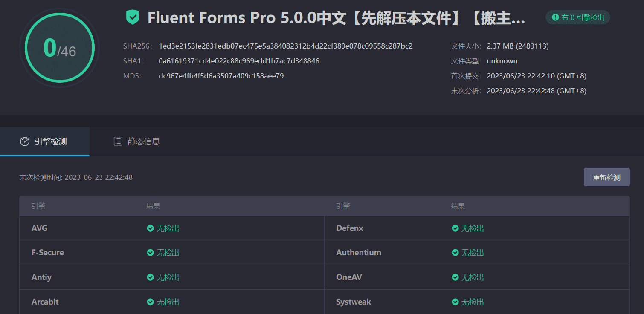Click the green check icon in Arcabit row

pos(150,302)
